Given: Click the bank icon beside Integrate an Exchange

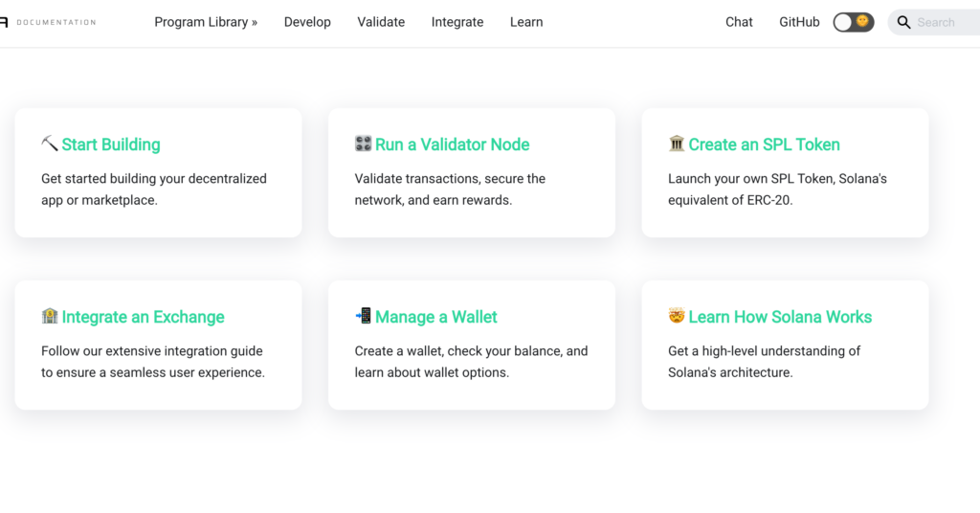Looking at the screenshot, I should [50, 316].
